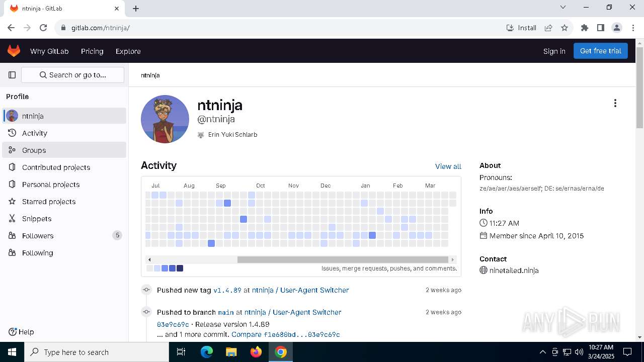Click Install app button in address bar
The image size is (644, 362).
[521, 28]
